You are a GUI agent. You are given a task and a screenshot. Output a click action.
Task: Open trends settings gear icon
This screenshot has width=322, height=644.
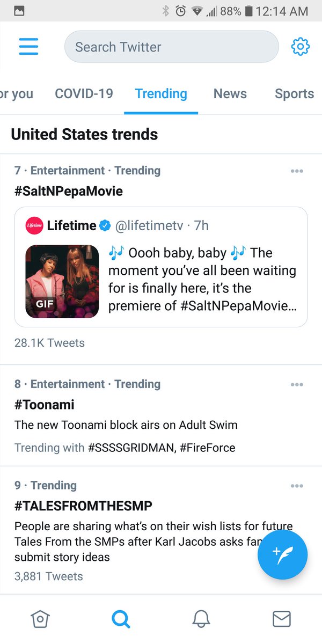[x=300, y=47]
